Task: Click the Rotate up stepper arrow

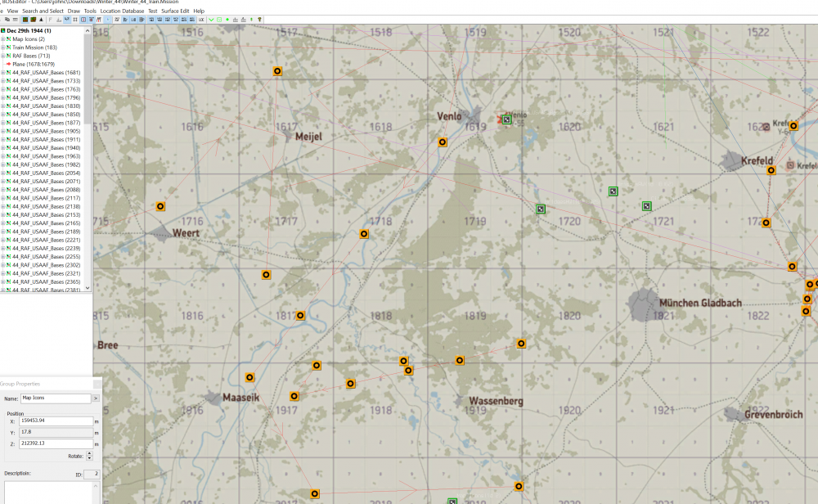Action: click(x=89, y=453)
